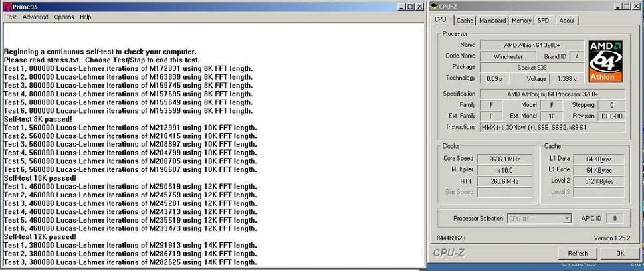Switch to the CPU tab in CPU-Z
The height and width of the screenshot is (271, 644).
click(x=440, y=20)
